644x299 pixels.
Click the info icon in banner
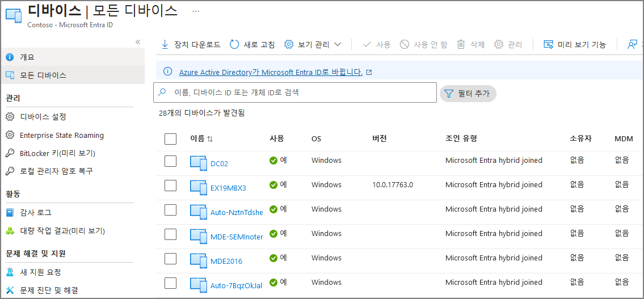coord(167,72)
